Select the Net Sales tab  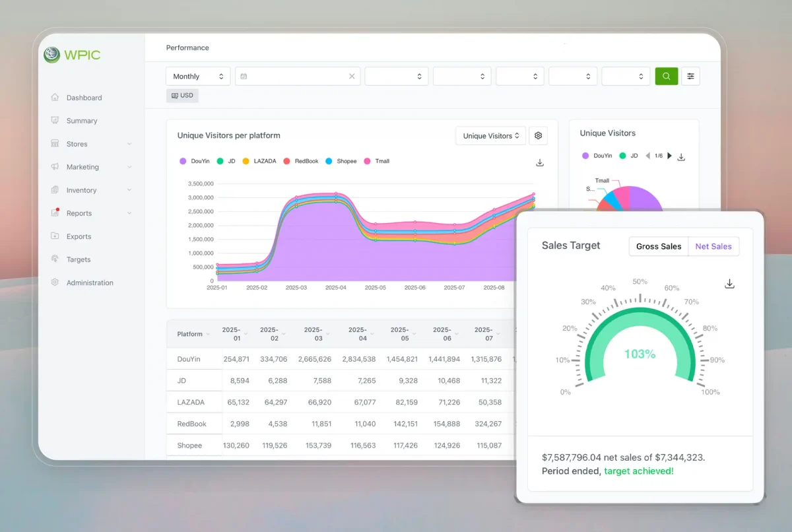[713, 246]
